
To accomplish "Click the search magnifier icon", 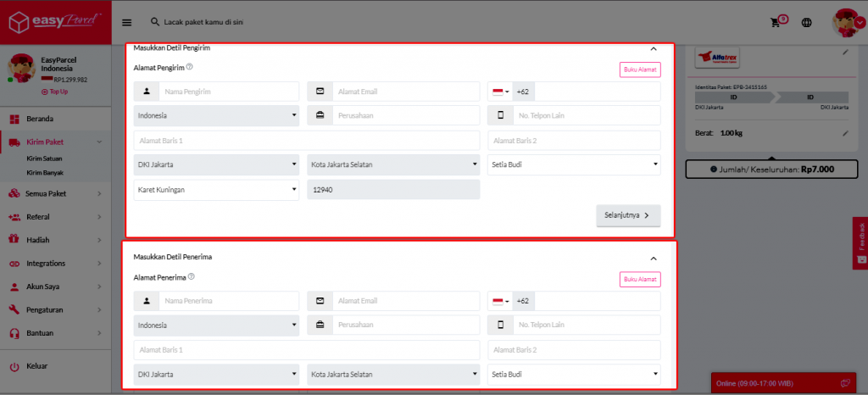I will (154, 22).
